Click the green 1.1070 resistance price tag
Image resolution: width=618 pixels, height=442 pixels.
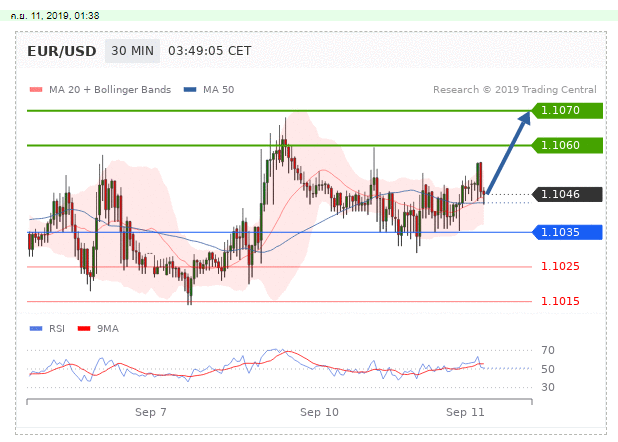pos(565,110)
